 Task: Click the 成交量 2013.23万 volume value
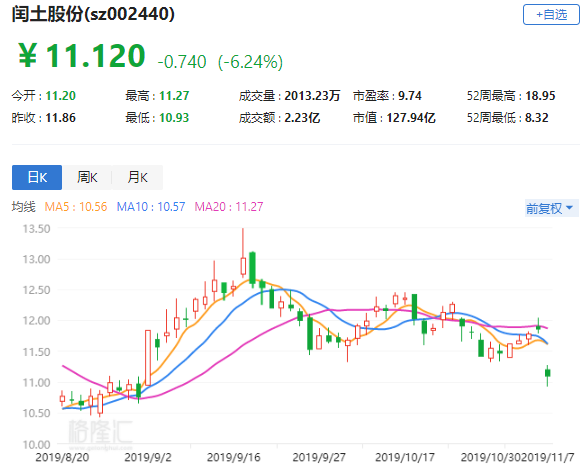coord(290,96)
